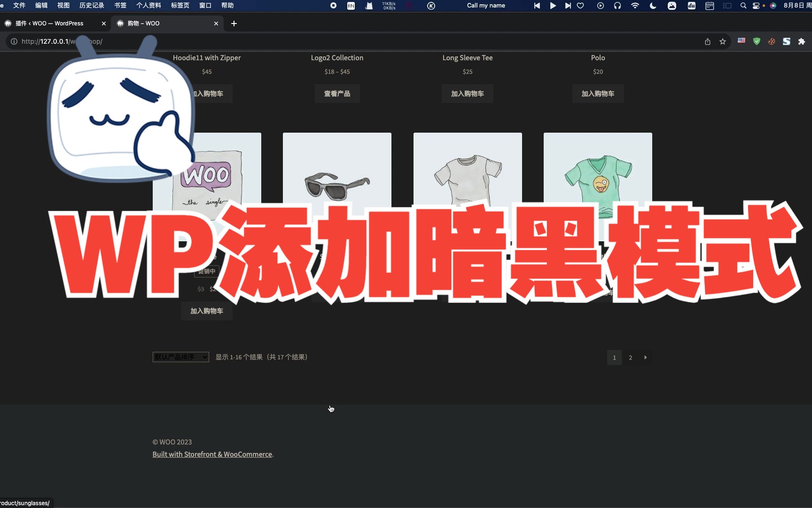
Task: Open the 个人资料 menu
Action: coord(148,6)
